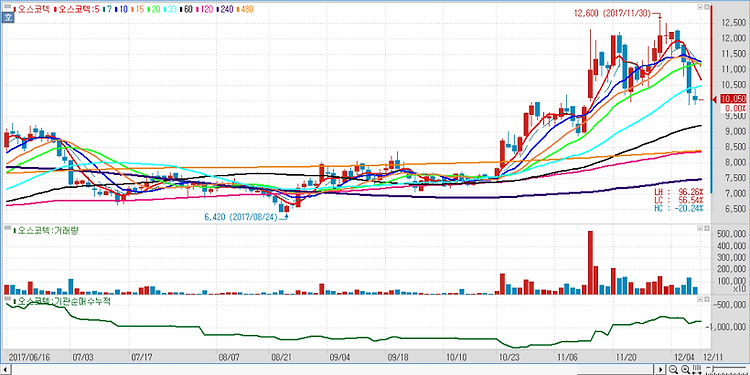The width and height of the screenshot is (750, 375).
Task: Click the HC : -20.24% value
Action: coord(678,209)
